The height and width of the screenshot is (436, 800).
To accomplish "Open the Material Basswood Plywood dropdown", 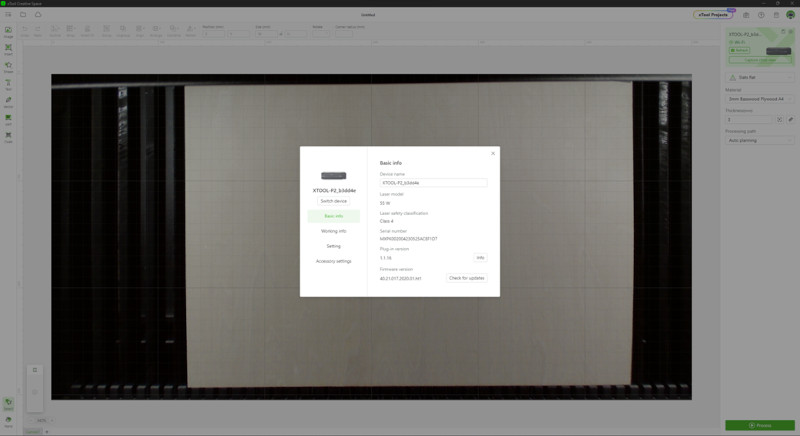I will click(x=760, y=99).
